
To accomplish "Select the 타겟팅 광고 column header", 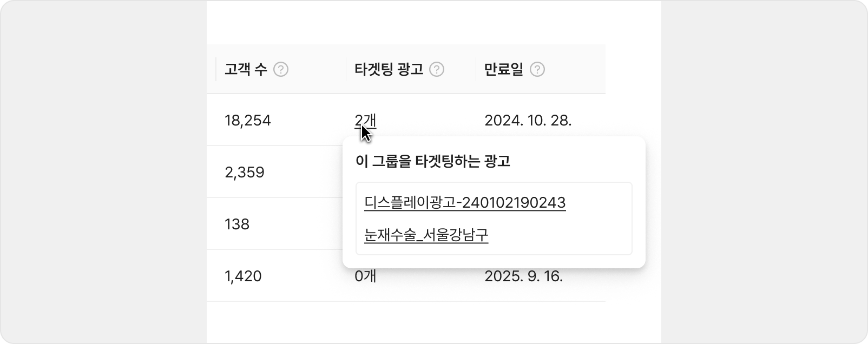I will pyautogui.click(x=389, y=70).
